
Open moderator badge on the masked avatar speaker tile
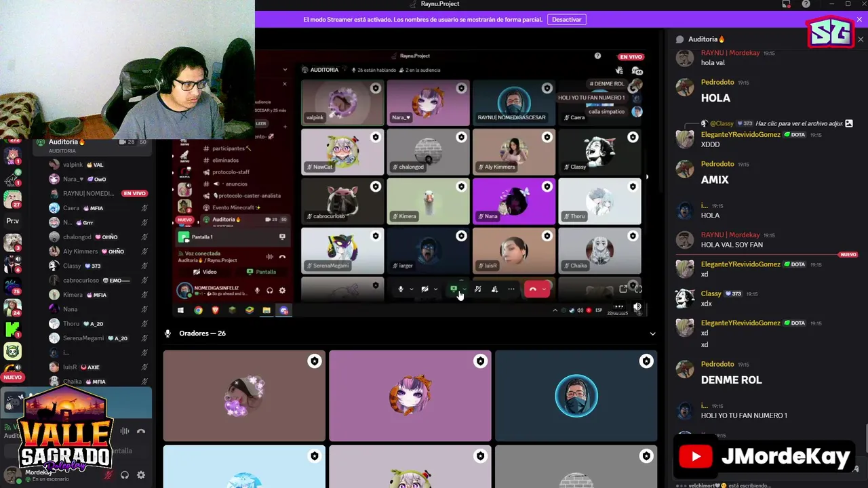646,361
